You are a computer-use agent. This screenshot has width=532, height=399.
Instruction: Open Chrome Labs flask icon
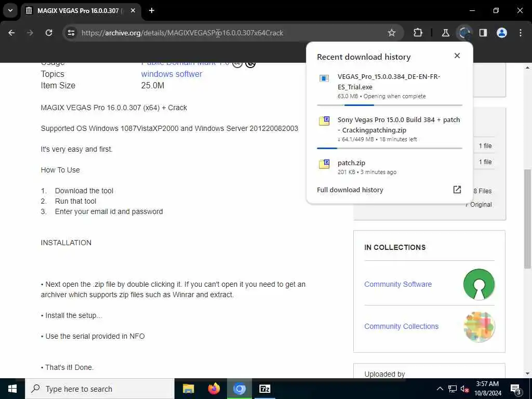pos(445,33)
